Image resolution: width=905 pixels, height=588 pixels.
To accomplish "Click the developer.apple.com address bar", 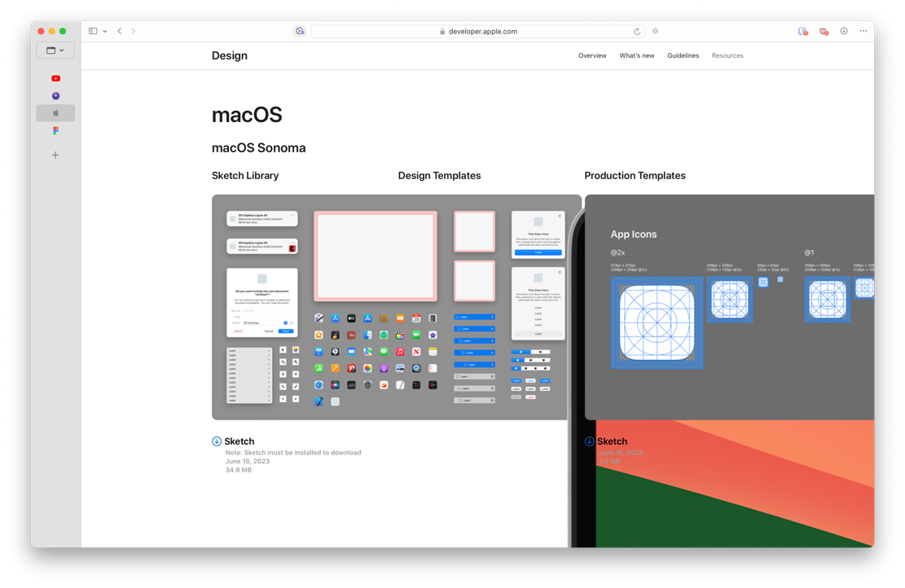I will 477,32.
